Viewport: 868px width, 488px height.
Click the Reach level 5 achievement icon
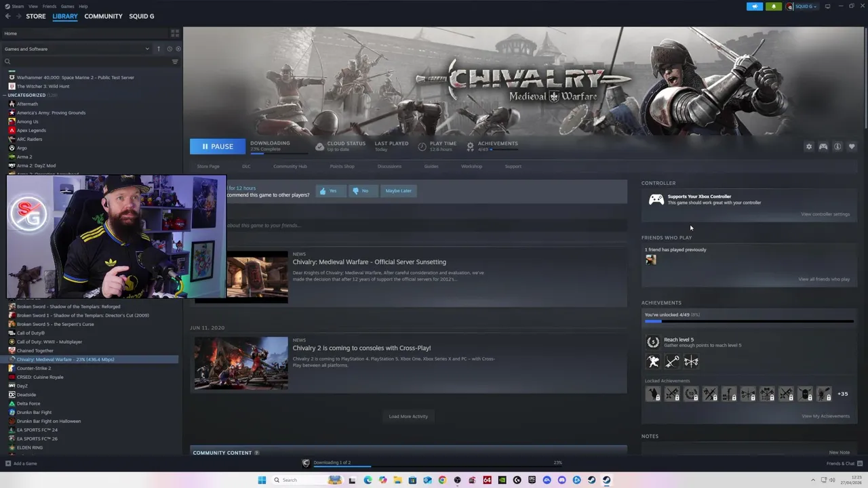click(653, 342)
